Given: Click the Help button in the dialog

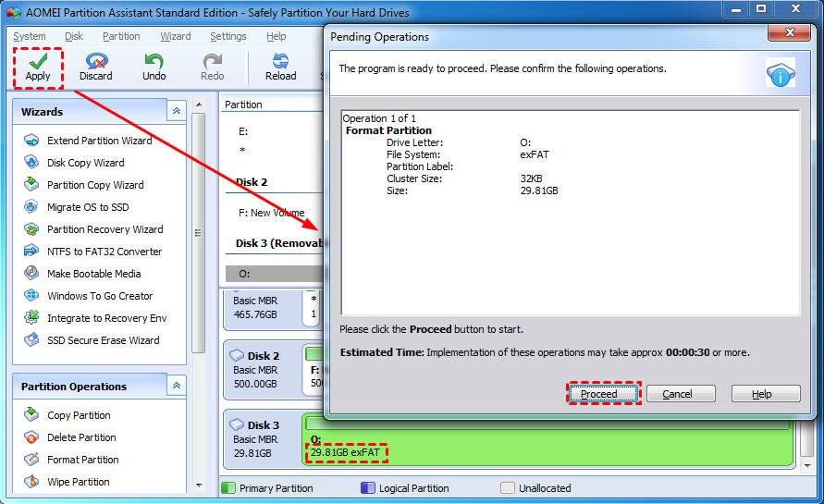Looking at the screenshot, I should [x=766, y=394].
